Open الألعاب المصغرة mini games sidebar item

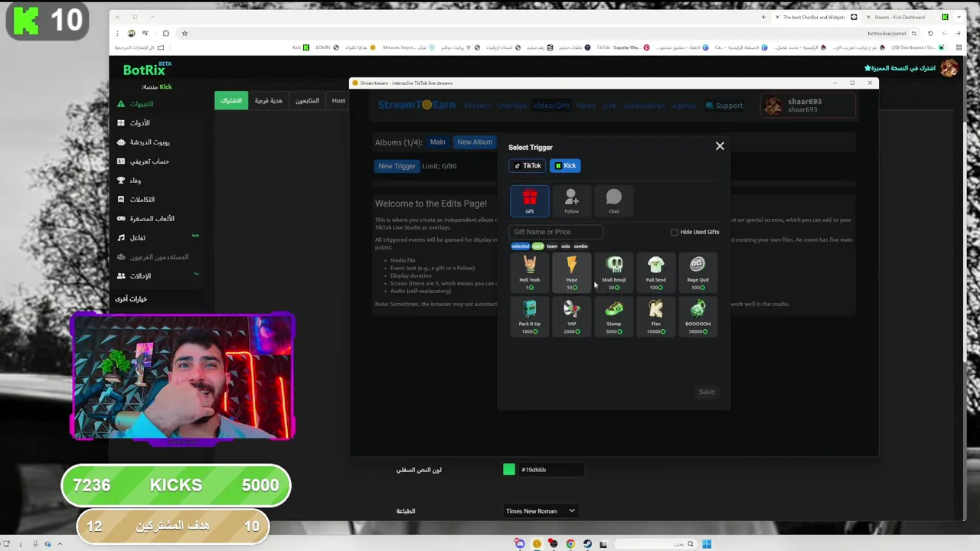[145, 219]
